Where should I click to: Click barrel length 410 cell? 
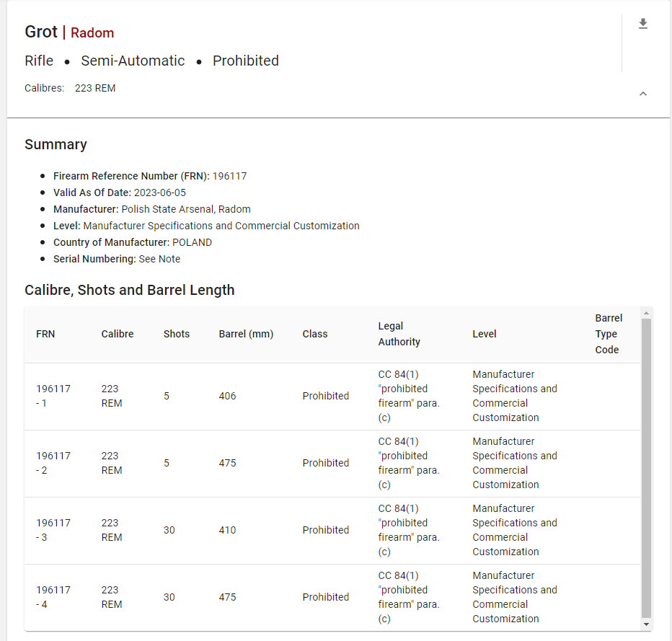(x=227, y=530)
